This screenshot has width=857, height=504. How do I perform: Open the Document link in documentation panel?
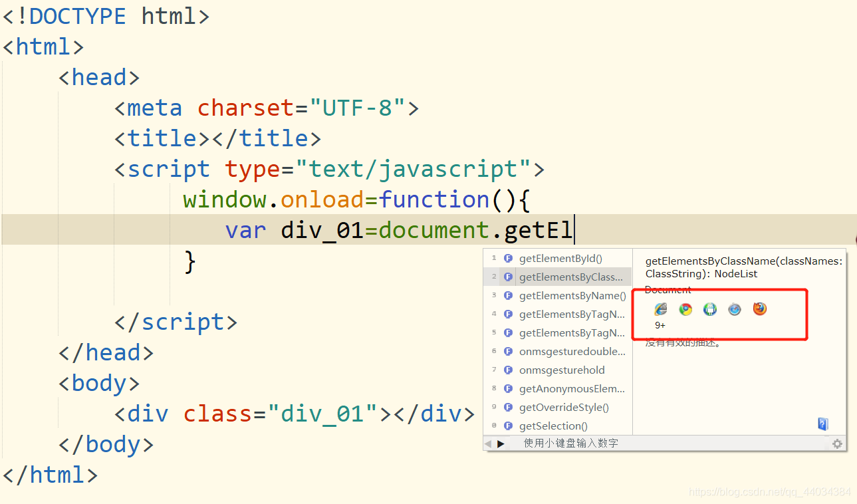pos(668,289)
